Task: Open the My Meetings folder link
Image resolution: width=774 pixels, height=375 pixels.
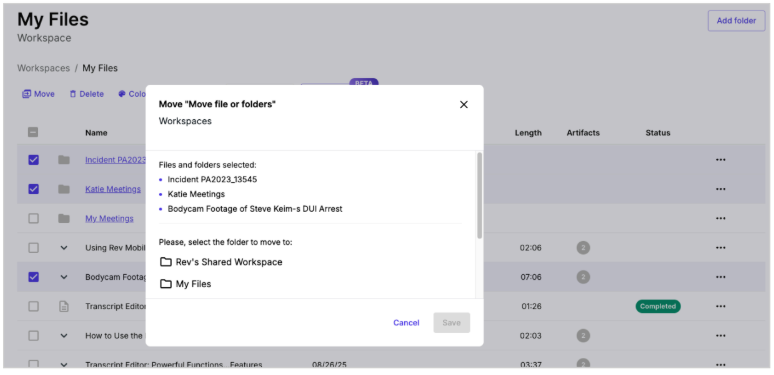Action: click(x=109, y=218)
